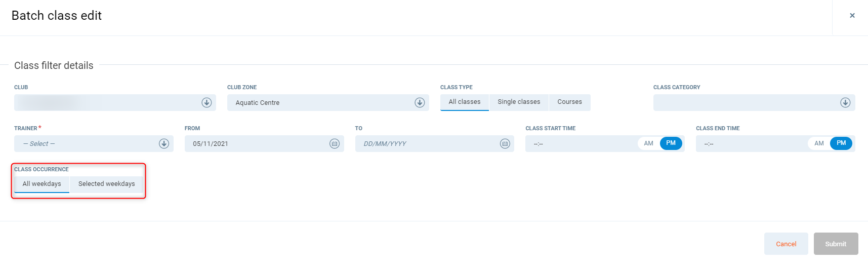
Task: Set Class Start Time to PM
Action: pyautogui.click(x=671, y=143)
